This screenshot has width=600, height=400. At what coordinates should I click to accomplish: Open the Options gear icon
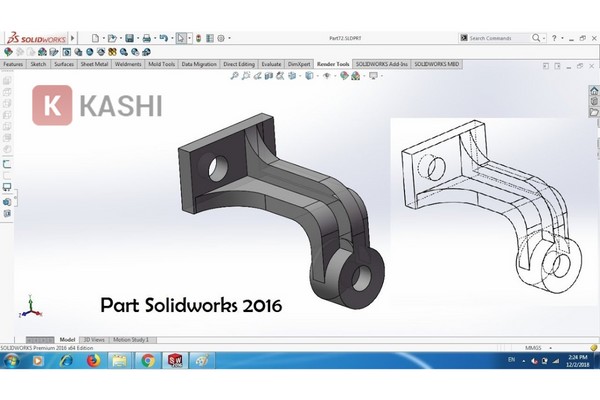pyautogui.click(x=221, y=38)
